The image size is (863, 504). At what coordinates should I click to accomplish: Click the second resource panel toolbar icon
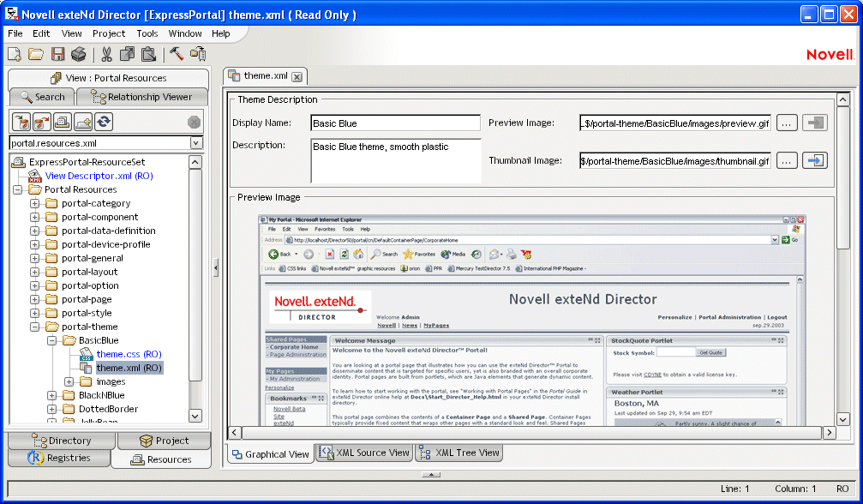point(42,122)
